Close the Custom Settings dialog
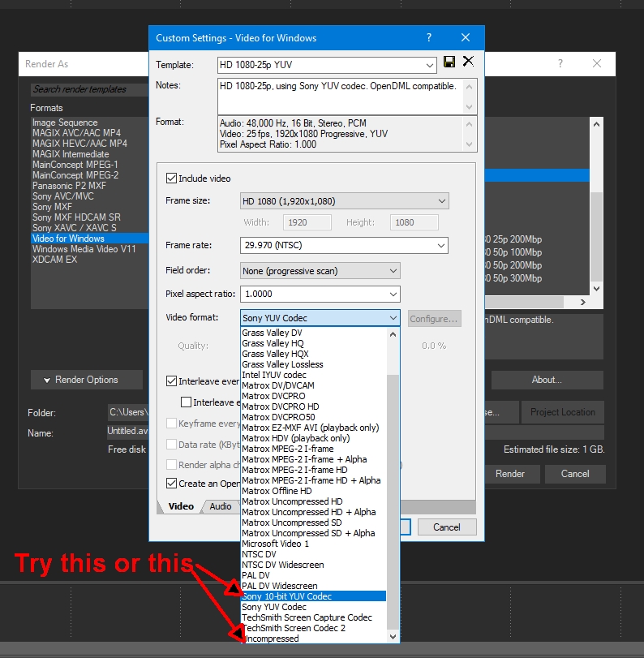This screenshot has width=644, height=658. (466, 38)
